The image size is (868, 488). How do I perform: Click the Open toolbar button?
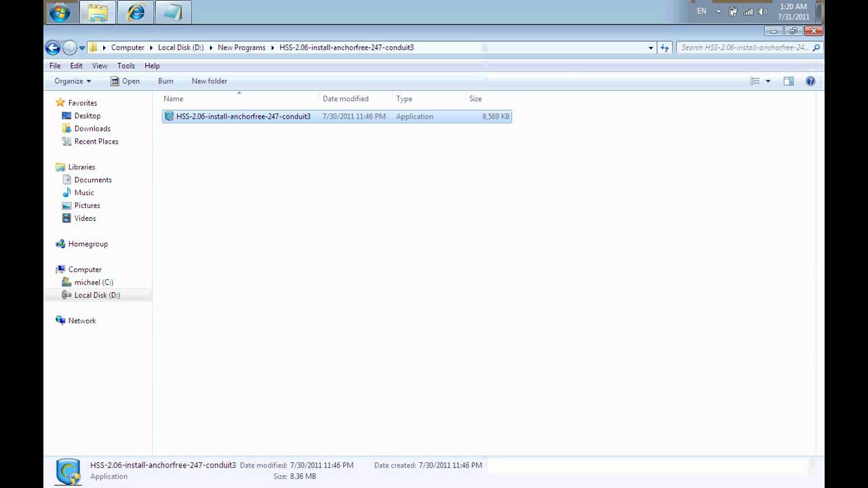click(125, 81)
